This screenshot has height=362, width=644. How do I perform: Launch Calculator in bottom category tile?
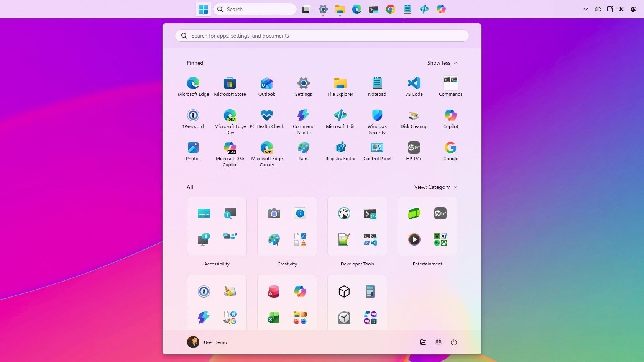[x=370, y=292]
